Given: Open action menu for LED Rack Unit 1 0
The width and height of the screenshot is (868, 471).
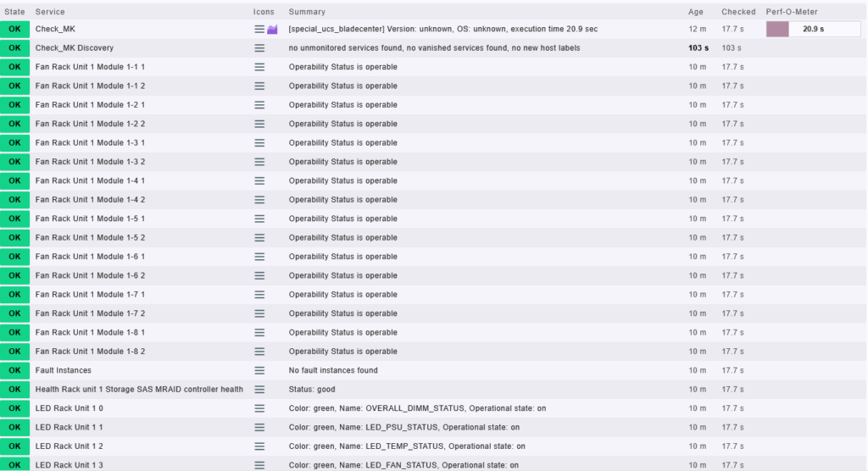Looking at the screenshot, I should [259, 408].
